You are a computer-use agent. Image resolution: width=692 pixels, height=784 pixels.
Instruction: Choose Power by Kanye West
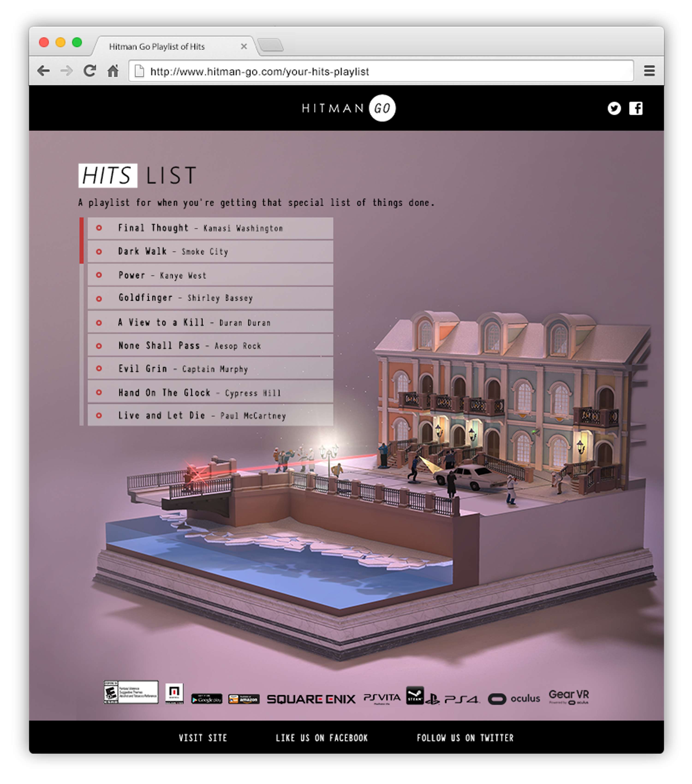tap(210, 275)
